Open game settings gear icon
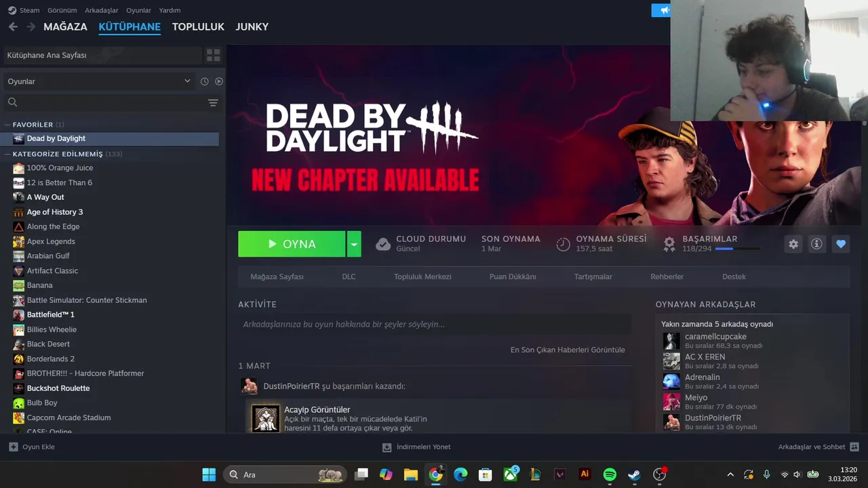Screen dimensions: 868x488 pos(793,244)
